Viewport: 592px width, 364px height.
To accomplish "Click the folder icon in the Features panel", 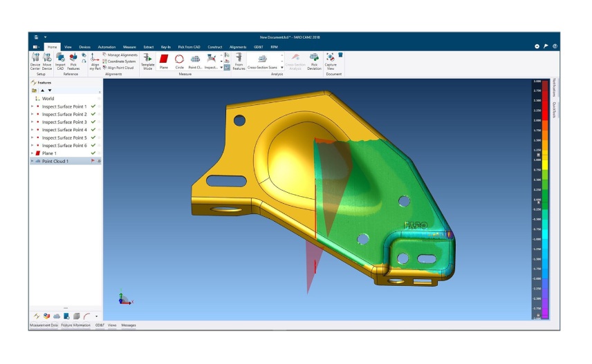I will coord(35,90).
